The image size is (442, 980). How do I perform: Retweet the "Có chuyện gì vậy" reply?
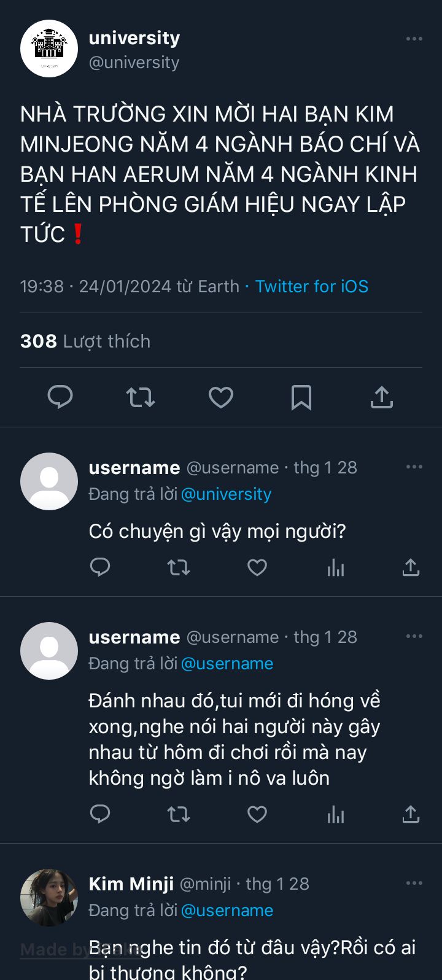[179, 568]
